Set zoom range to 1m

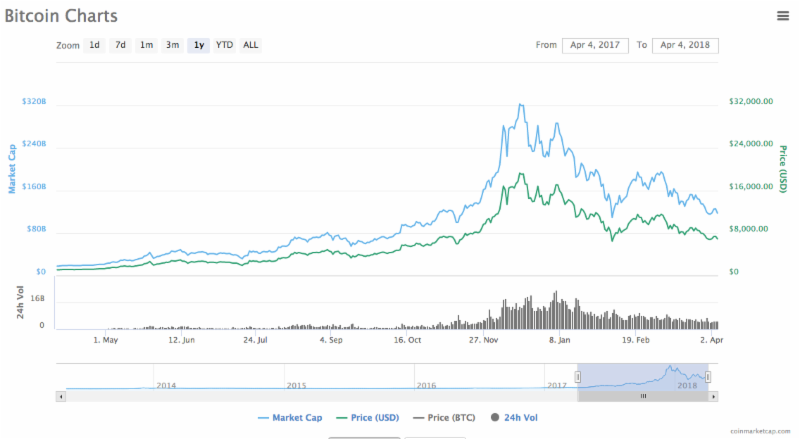pyautogui.click(x=146, y=45)
